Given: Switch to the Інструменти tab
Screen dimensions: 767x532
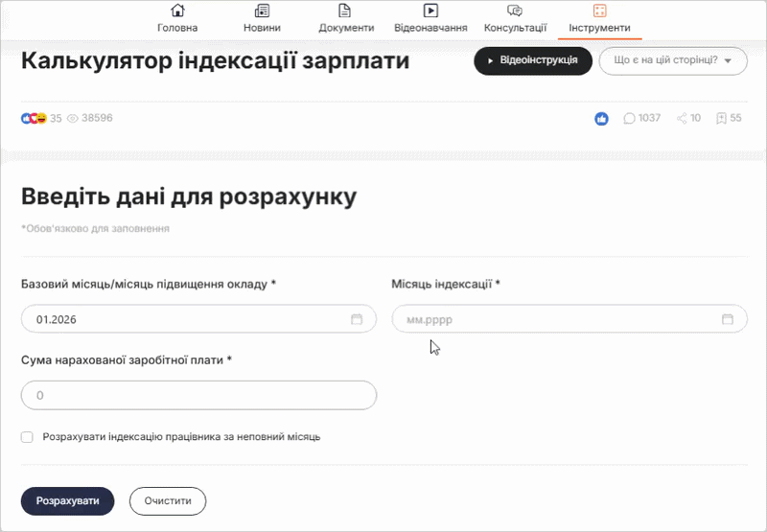Looking at the screenshot, I should [x=599, y=18].
